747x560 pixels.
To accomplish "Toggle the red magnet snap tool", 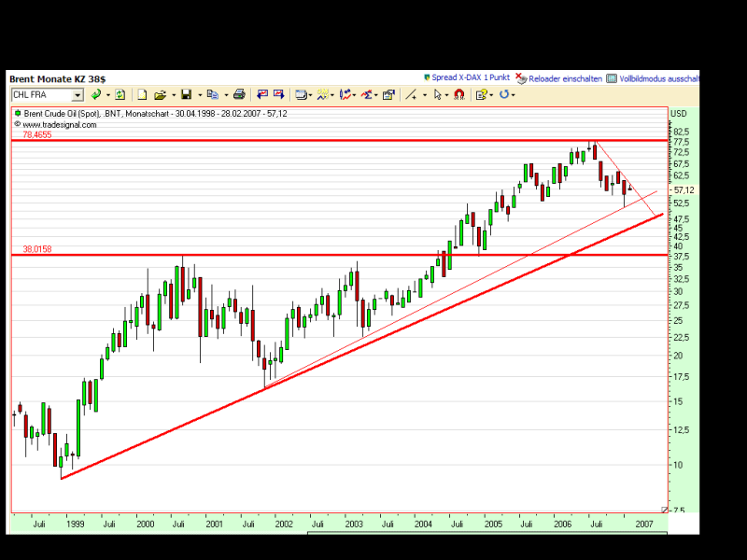I will (459, 95).
